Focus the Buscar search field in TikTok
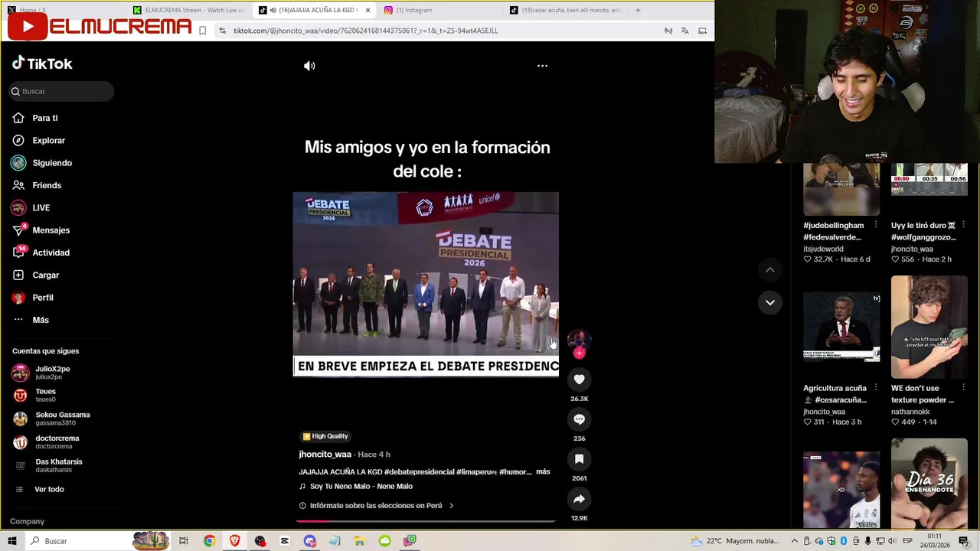 (x=61, y=91)
